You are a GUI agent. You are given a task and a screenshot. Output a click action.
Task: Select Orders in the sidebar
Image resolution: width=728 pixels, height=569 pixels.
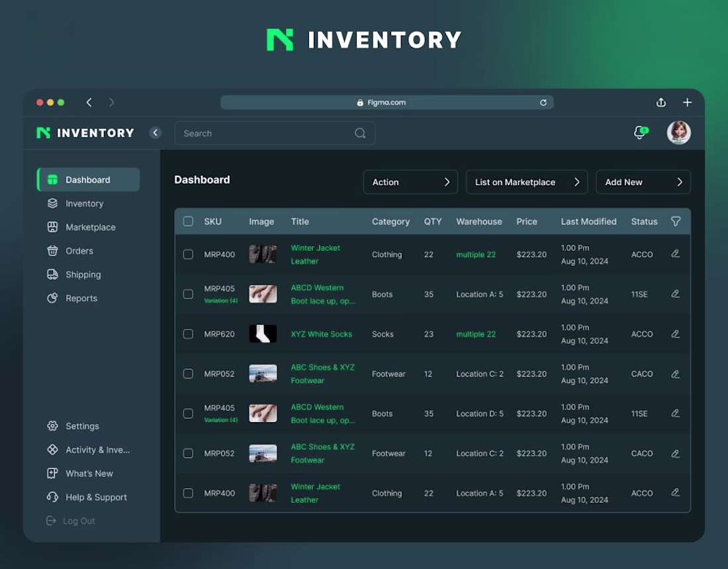coord(79,251)
